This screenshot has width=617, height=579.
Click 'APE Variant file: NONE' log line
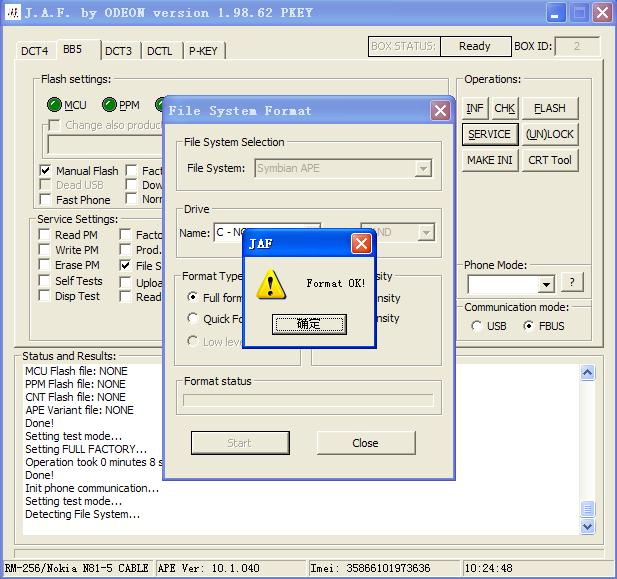click(79, 410)
